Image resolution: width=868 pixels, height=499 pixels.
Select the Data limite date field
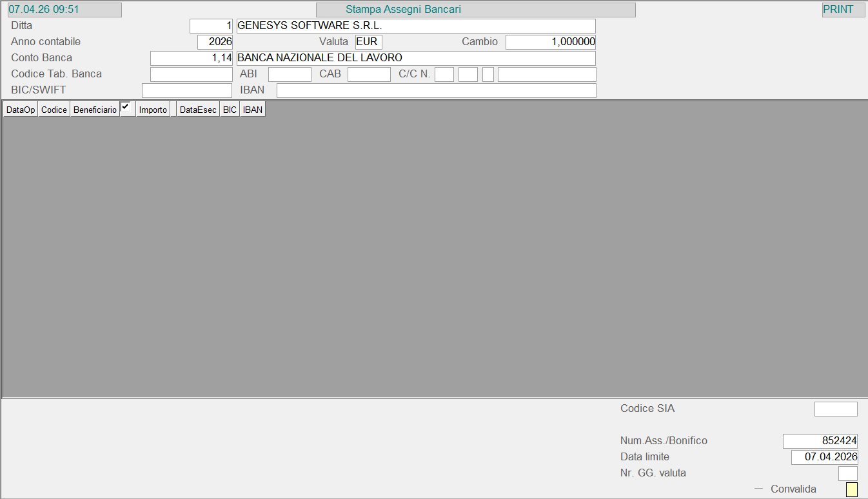click(824, 457)
